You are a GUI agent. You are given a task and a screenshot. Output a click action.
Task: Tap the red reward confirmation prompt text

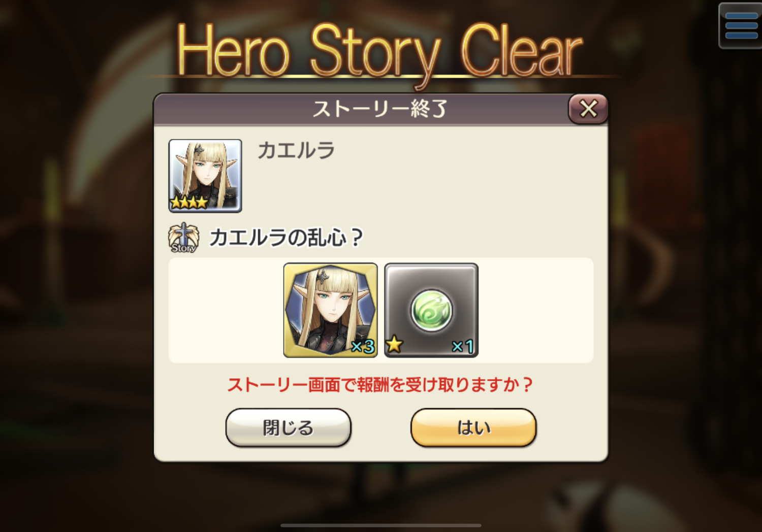coord(380,385)
